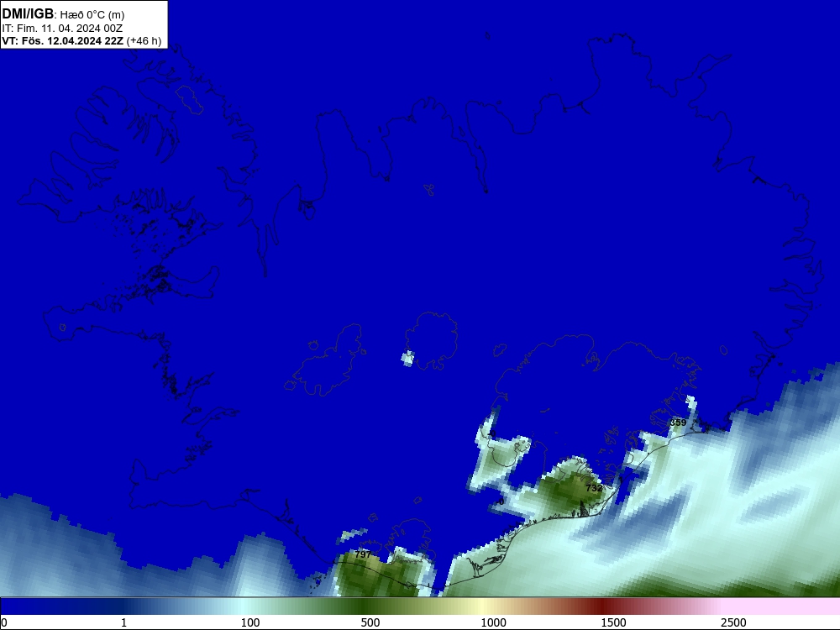Select the VT: Fös. 12.04.2024 22Z line
Viewport: 840px width, 630px height.
pyautogui.click(x=63, y=41)
